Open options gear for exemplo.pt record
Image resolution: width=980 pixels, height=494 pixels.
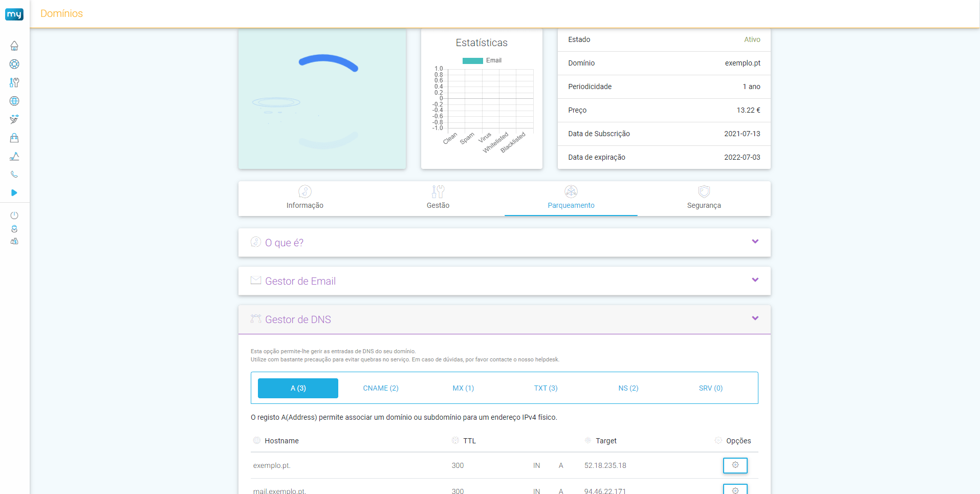click(735, 465)
